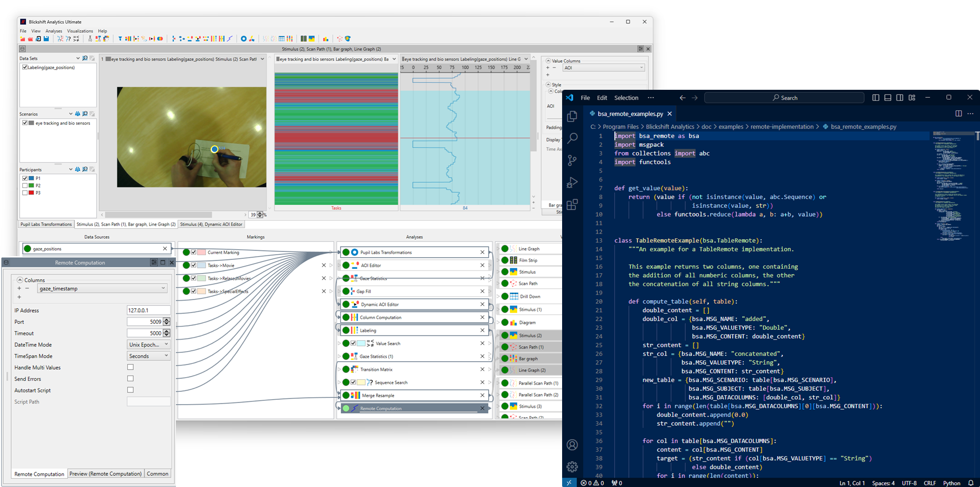
Task: Check participant P3 checkbox
Action: click(x=25, y=193)
